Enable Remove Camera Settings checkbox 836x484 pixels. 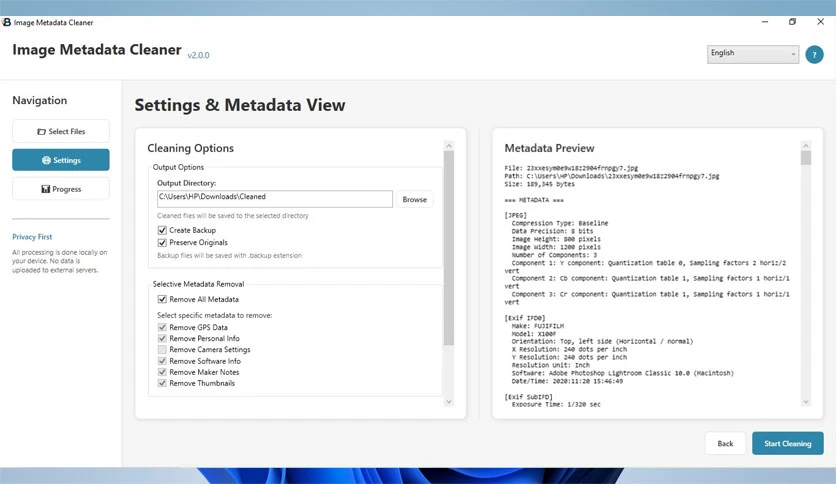[x=162, y=350]
